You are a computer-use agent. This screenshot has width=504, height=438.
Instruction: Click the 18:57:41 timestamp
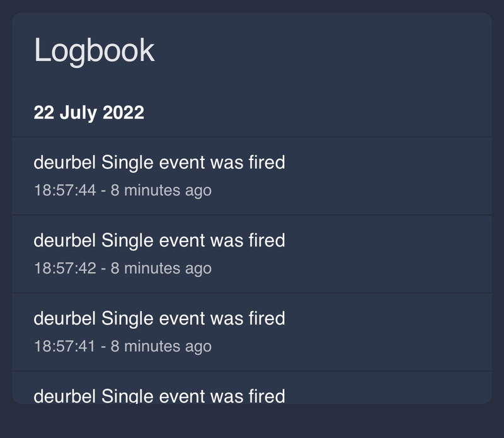64,347
